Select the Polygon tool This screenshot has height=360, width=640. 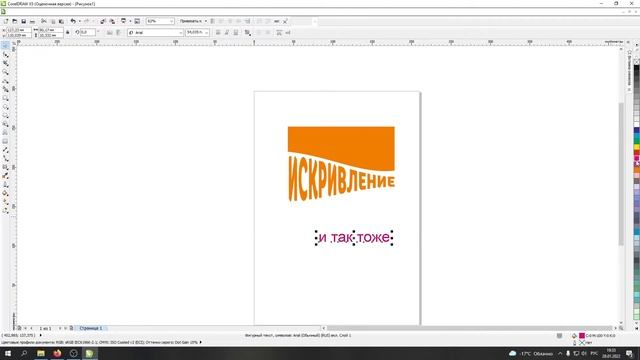5,116
